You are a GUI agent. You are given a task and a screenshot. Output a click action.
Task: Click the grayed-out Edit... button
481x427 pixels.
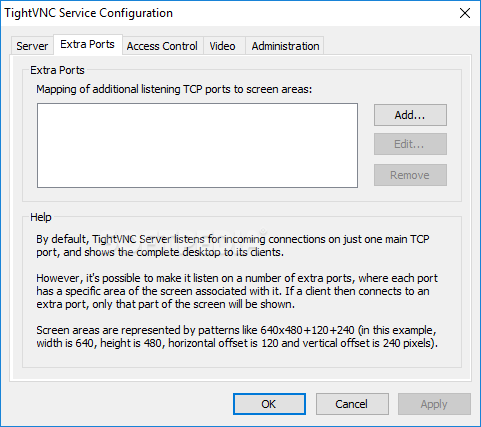click(x=410, y=144)
